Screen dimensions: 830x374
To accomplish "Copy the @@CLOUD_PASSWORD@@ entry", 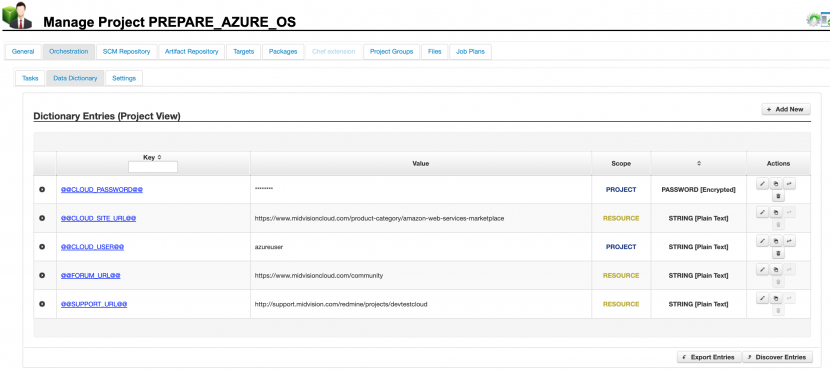I will [x=776, y=184].
